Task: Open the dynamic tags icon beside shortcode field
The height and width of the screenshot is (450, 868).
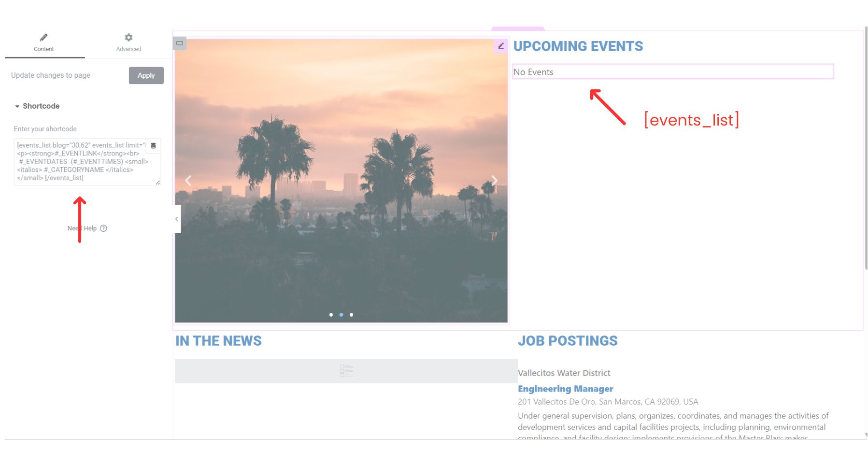Action: click(x=153, y=146)
